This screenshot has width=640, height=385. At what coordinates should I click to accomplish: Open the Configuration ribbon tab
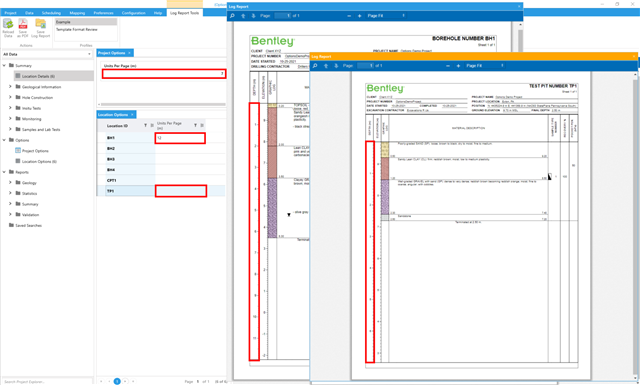tap(133, 13)
